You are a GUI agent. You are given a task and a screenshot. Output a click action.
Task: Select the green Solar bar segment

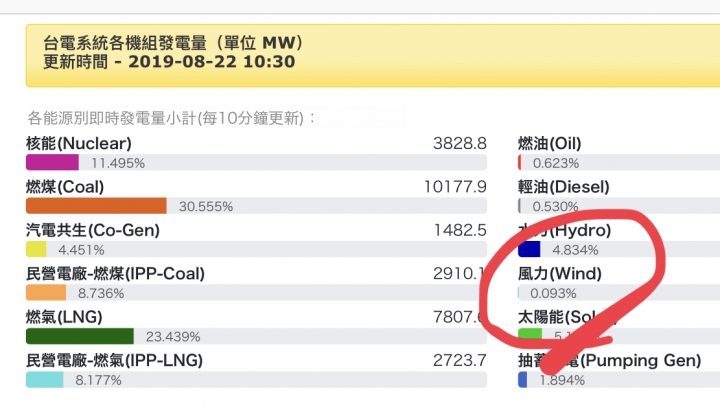click(x=530, y=334)
